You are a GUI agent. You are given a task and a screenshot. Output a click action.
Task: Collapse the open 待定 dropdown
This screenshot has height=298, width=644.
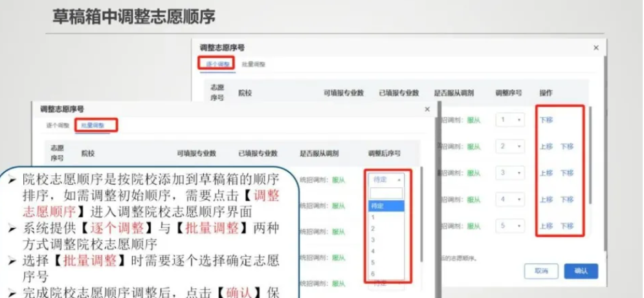(388, 180)
